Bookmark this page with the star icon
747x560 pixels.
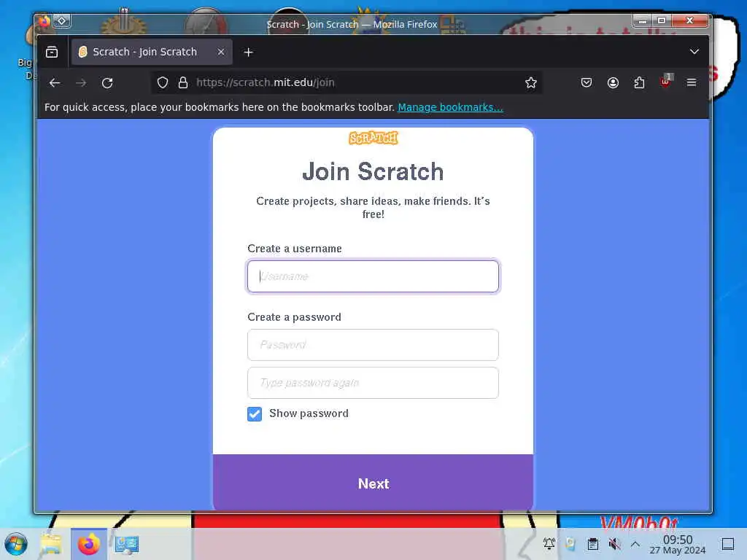coord(531,83)
